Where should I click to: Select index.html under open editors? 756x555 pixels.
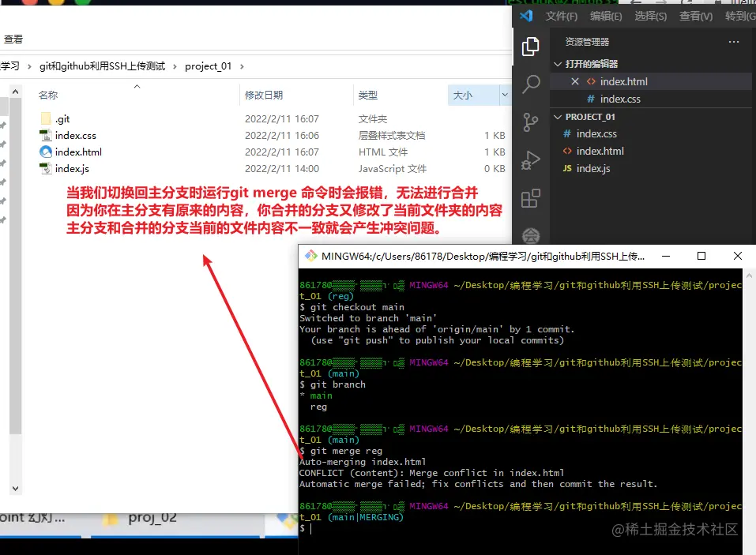click(623, 81)
